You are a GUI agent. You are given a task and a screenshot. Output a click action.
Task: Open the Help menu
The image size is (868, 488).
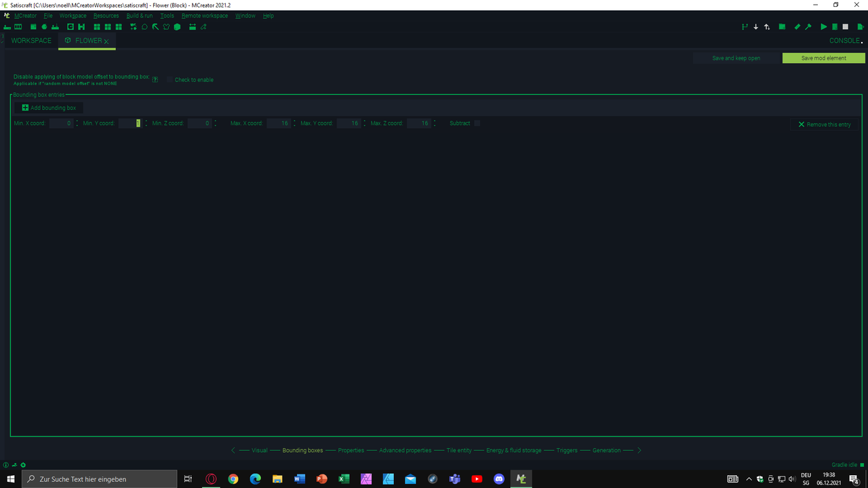pyautogui.click(x=269, y=16)
